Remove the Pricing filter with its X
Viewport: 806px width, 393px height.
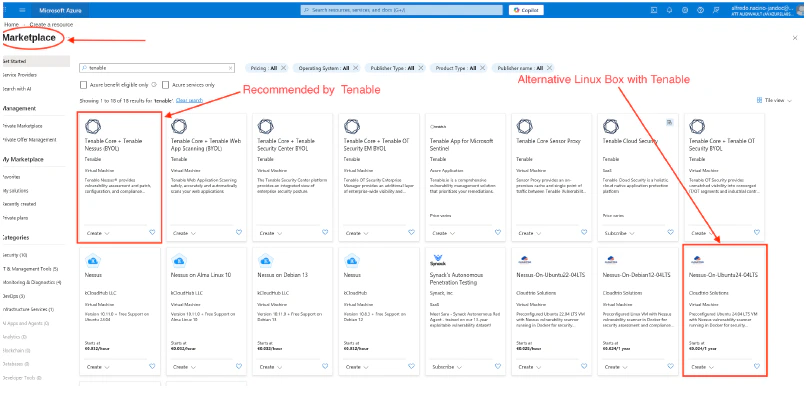coord(283,68)
